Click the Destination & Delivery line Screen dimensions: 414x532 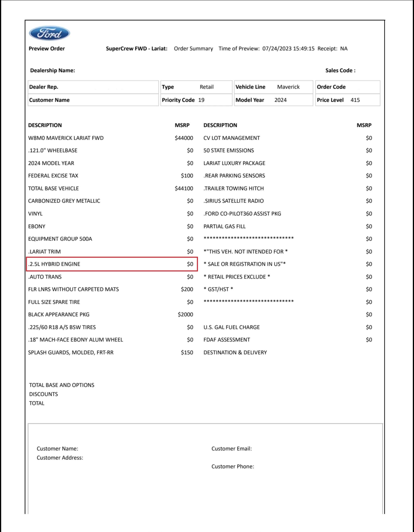pos(235,353)
